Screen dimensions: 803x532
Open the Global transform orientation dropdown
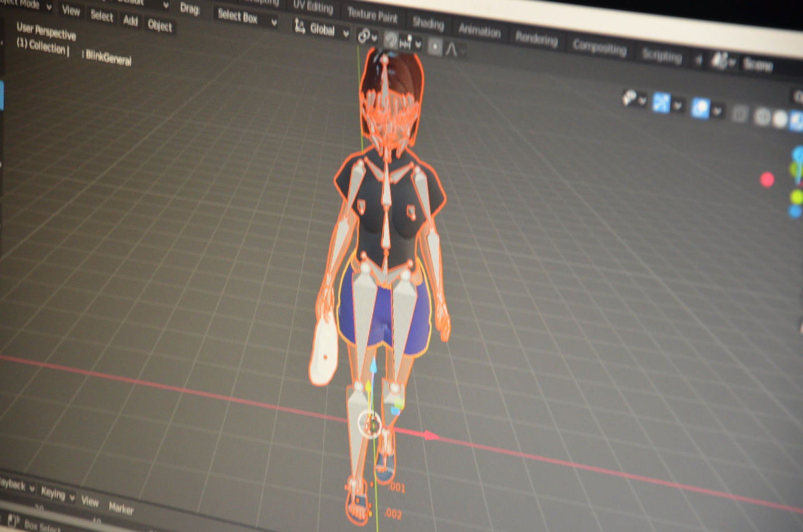[x=321, y=29]
